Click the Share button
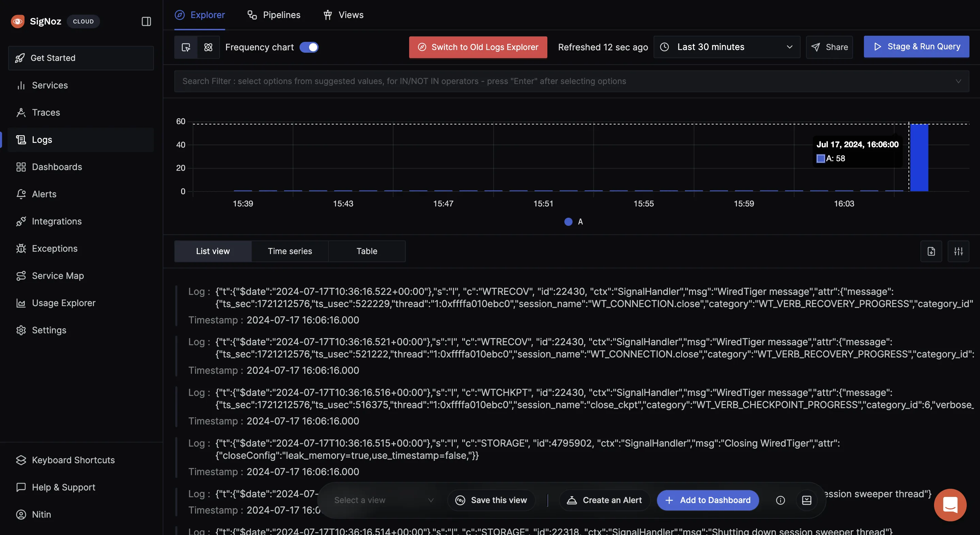This screenshot has height=535, width=980. click(829, 47)
